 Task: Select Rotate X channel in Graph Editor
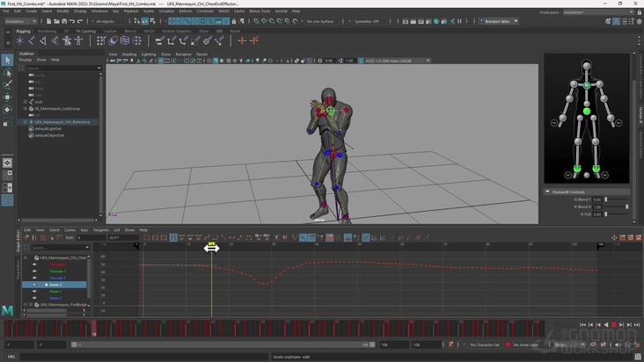55,285
